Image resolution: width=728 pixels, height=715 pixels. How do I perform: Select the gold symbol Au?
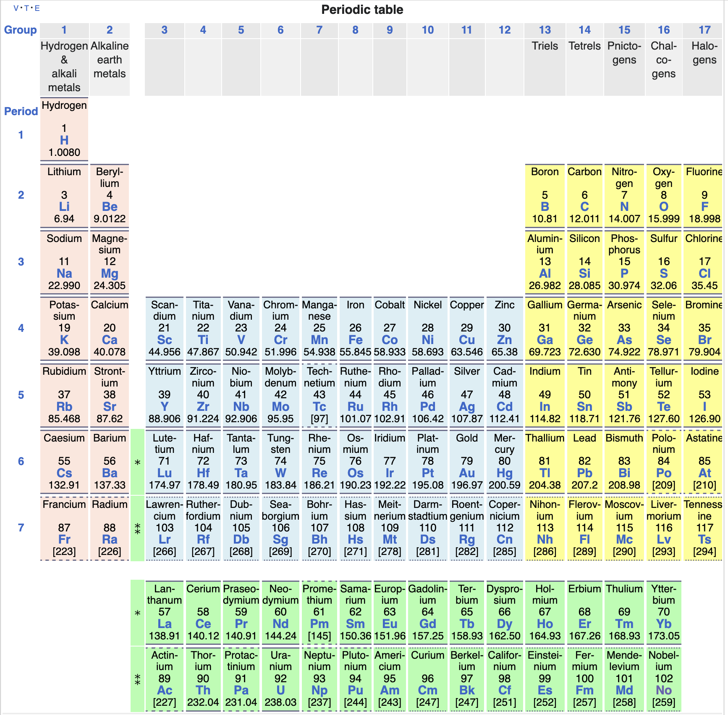click(x=466, y=473)
